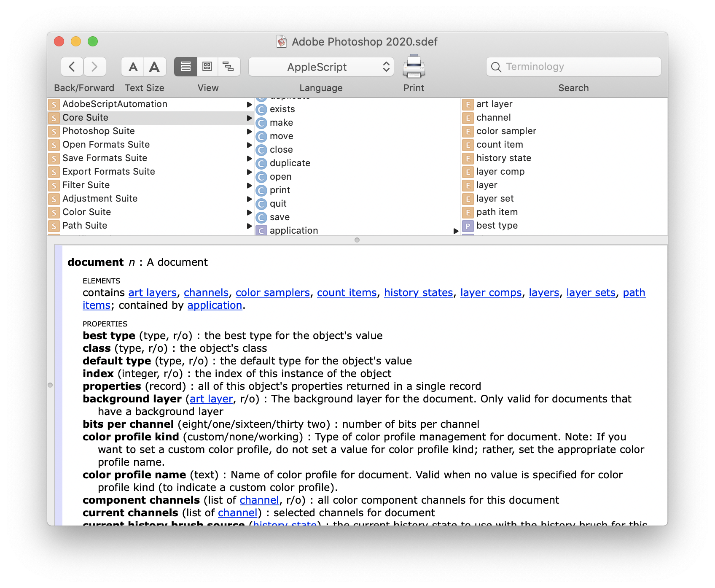Expand arrow beside AdobeScriptAutomation

coord(249,104)
